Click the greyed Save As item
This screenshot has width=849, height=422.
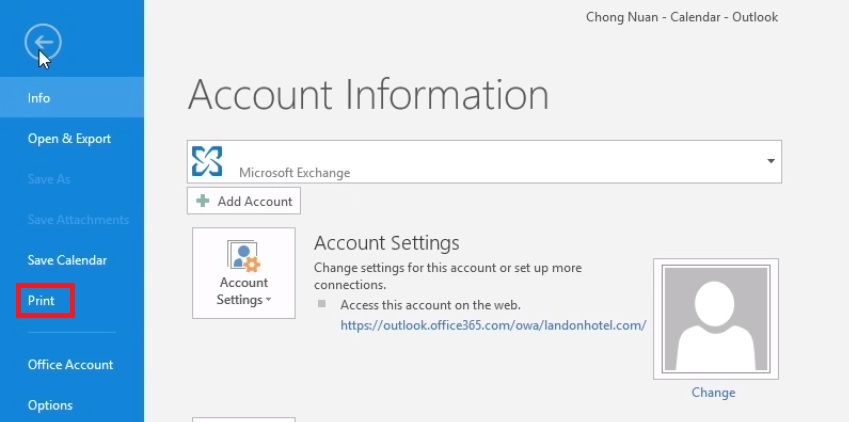click(x=49, y=179)
